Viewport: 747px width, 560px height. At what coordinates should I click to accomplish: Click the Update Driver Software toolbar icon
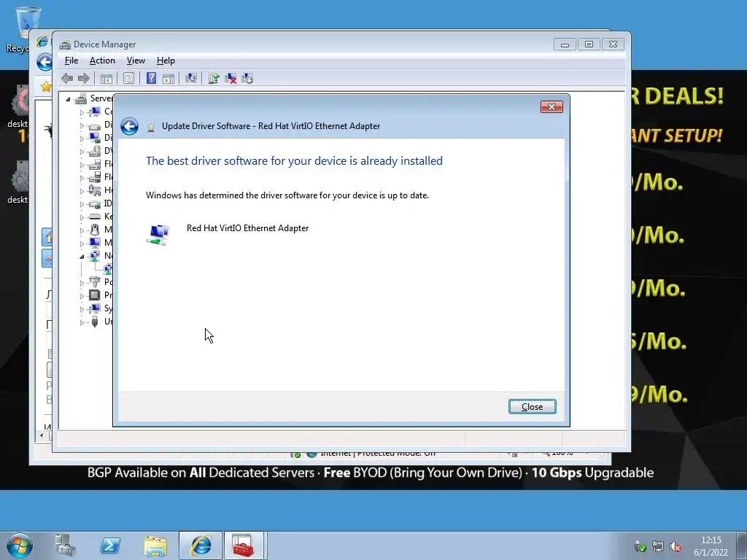coord(214,79)
